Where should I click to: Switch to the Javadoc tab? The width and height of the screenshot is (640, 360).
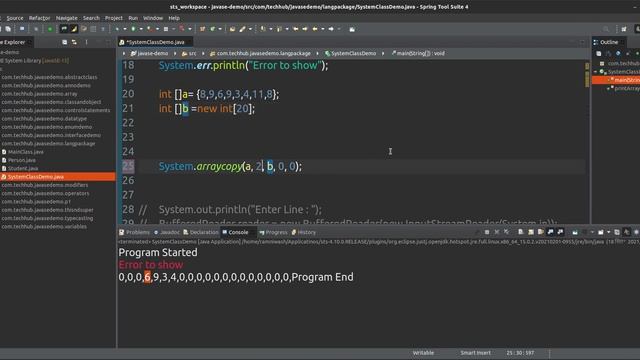click(x=167, y=232)
